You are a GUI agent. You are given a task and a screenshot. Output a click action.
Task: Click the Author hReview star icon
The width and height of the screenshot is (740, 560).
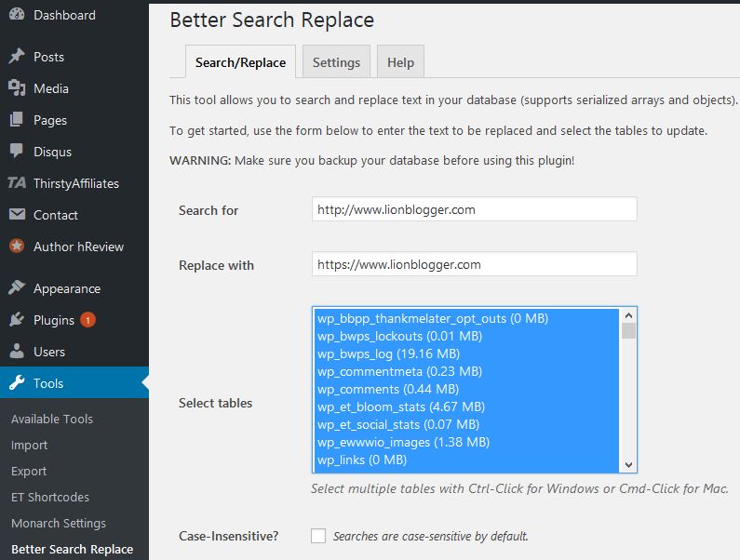[x=17, y=247]
